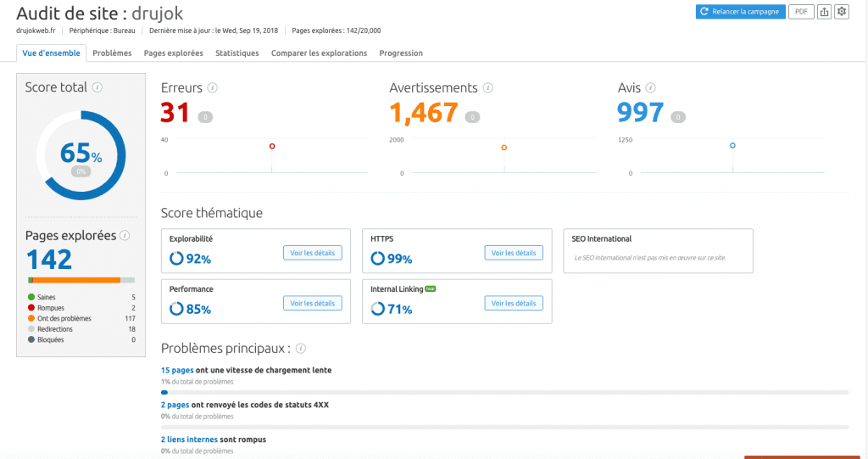Click the red Erreurs chart data point
The width and height of the screenshot is (868, 459).
pos(272,146)
